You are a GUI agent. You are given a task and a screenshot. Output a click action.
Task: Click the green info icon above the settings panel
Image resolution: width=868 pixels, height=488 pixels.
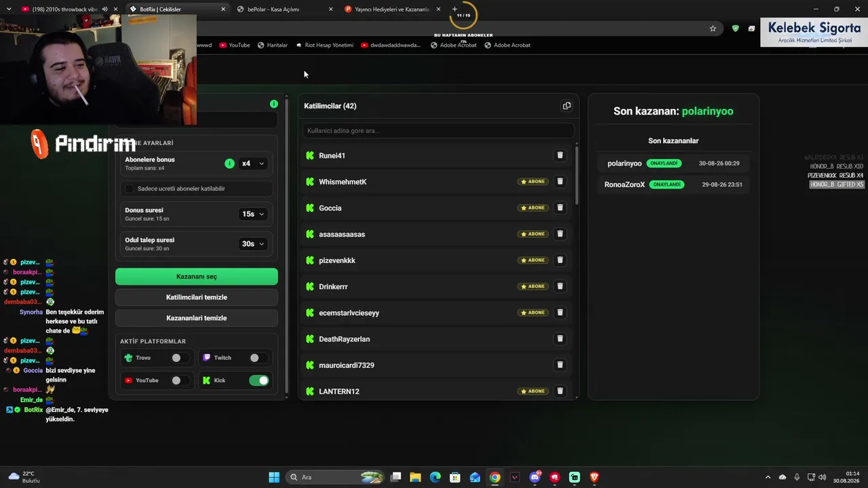[274, 104]
